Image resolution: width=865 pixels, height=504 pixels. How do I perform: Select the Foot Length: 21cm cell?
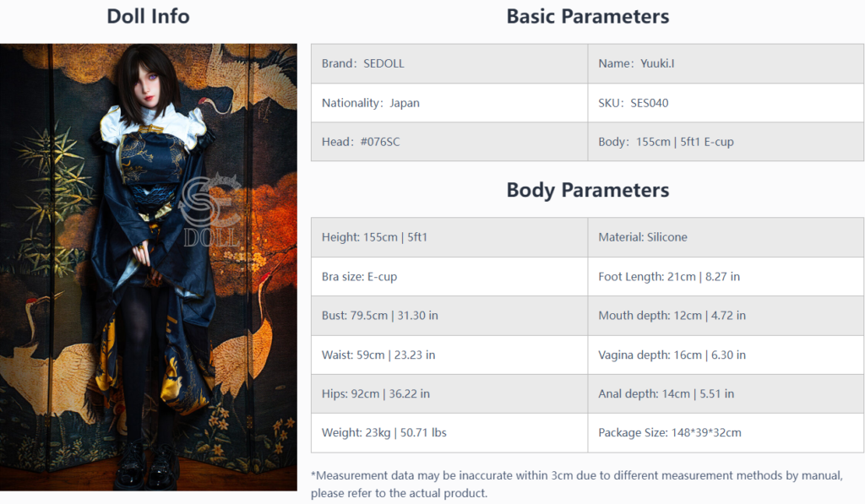click(726, 277)
